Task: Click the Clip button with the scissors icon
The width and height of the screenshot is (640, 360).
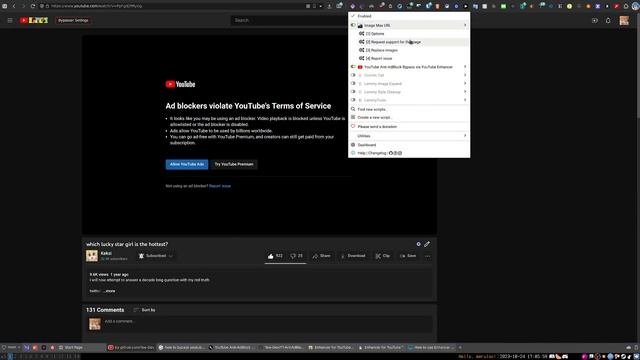Action: pos(383,256)
